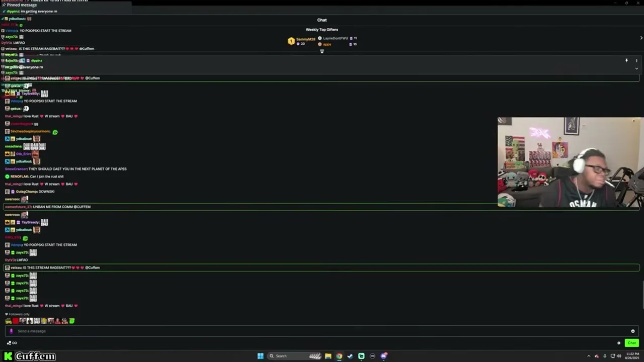Screen dimensions: 644x362
Task: Click gifter LayneDontFWU
Action: point(335,38)
